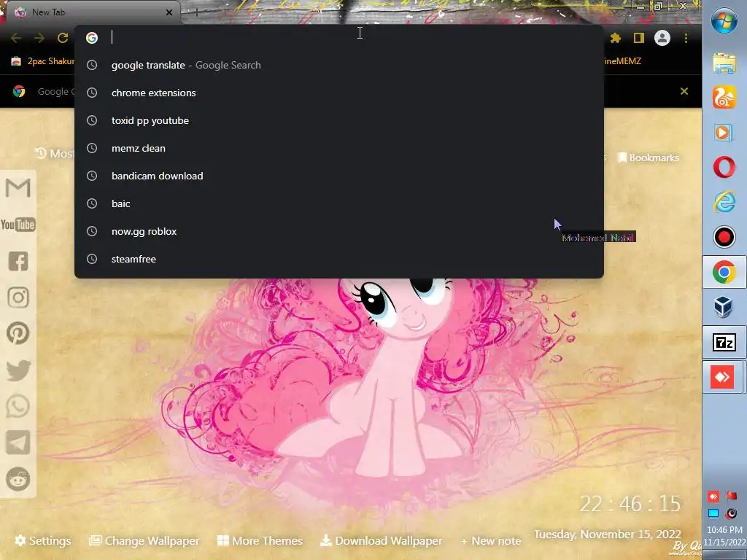Toggle the browser side panel icon
The image size is (747, 560).
tap(638, 38)
